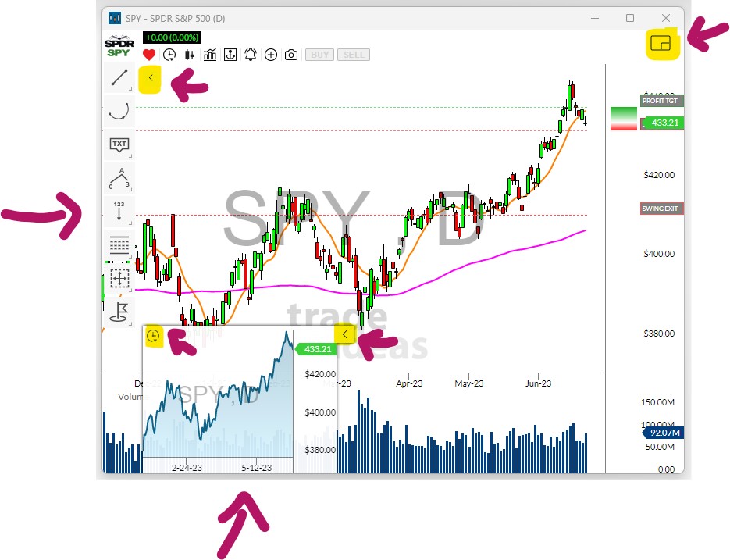Toggle the red heart favorite icon

pyautogui.click(x=149, y=55)
